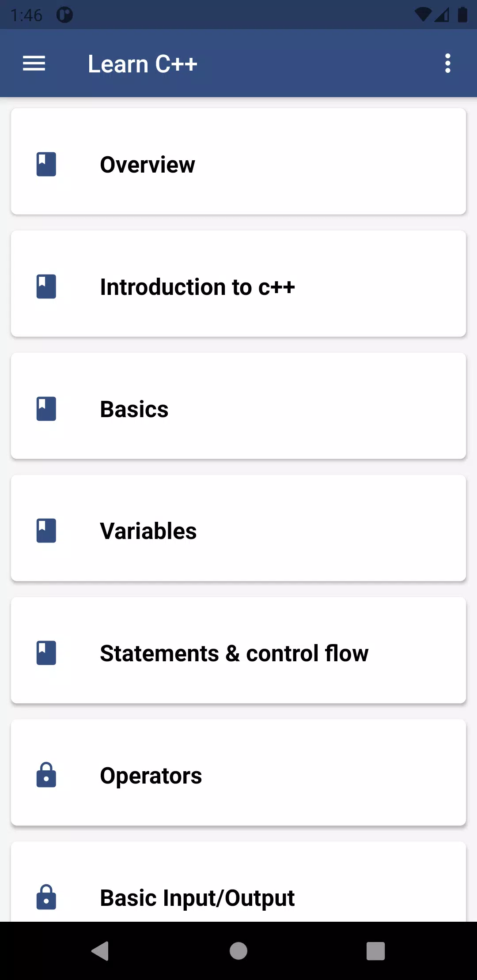Tap the book icon beside Statements & control flow
The height and width of the screenshot is (980, 477).
click(x=46, y=653)
